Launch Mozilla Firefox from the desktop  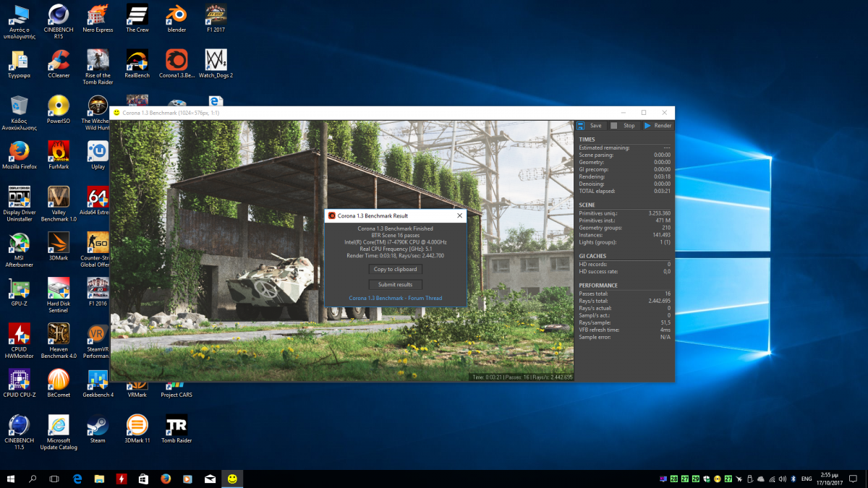(x=20, y=155)
